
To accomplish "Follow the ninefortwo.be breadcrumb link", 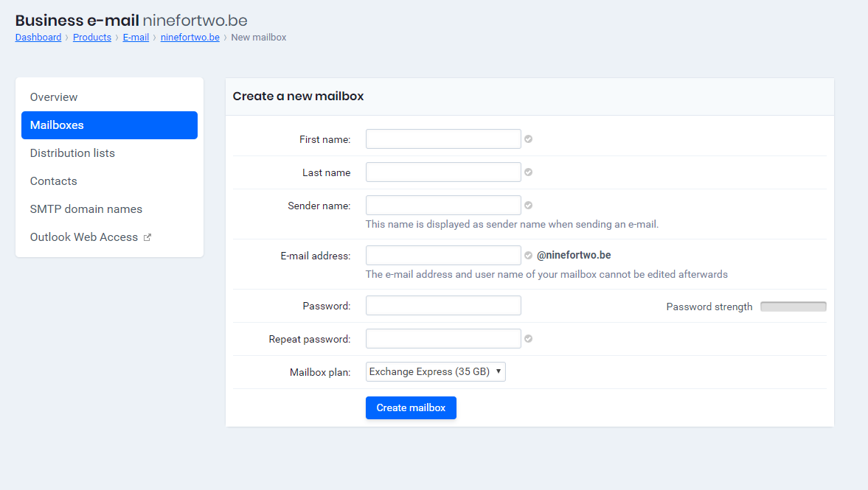I will coord(190,37).
